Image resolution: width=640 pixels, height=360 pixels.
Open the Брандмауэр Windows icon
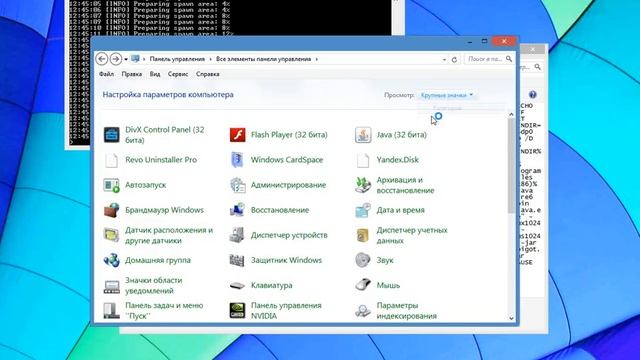(111, 210)
